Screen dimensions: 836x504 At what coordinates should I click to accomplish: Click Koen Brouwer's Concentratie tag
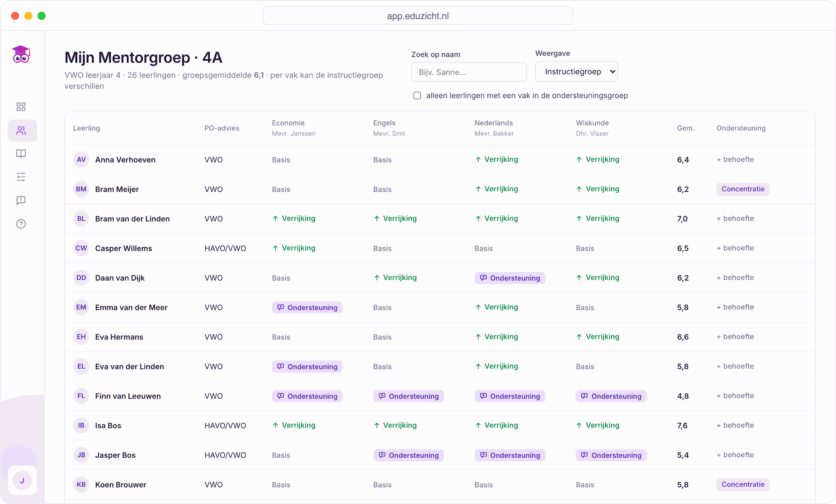743,485
